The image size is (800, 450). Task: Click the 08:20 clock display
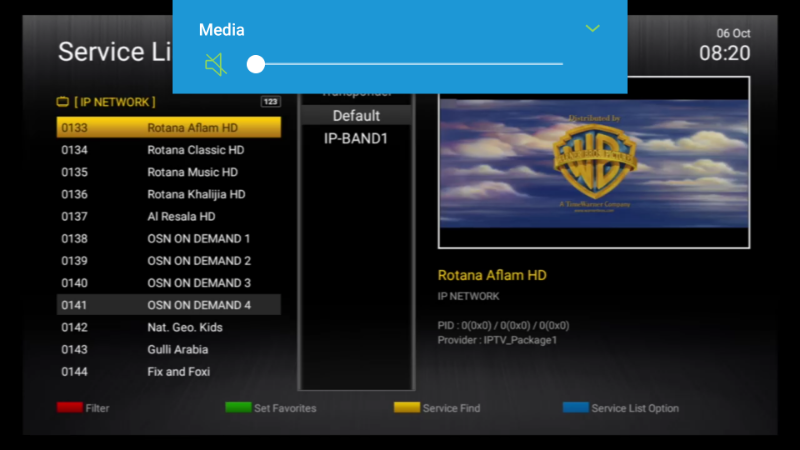[x=724, y=53]
